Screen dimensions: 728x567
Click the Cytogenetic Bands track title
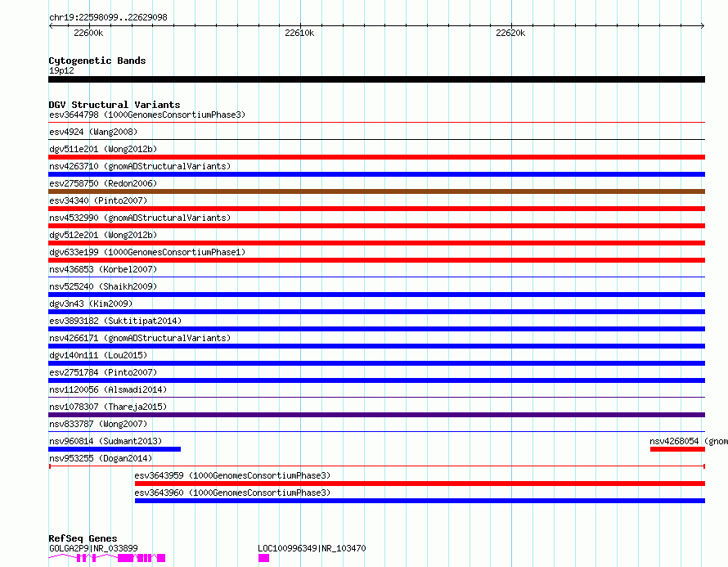[x=97, y=61]
